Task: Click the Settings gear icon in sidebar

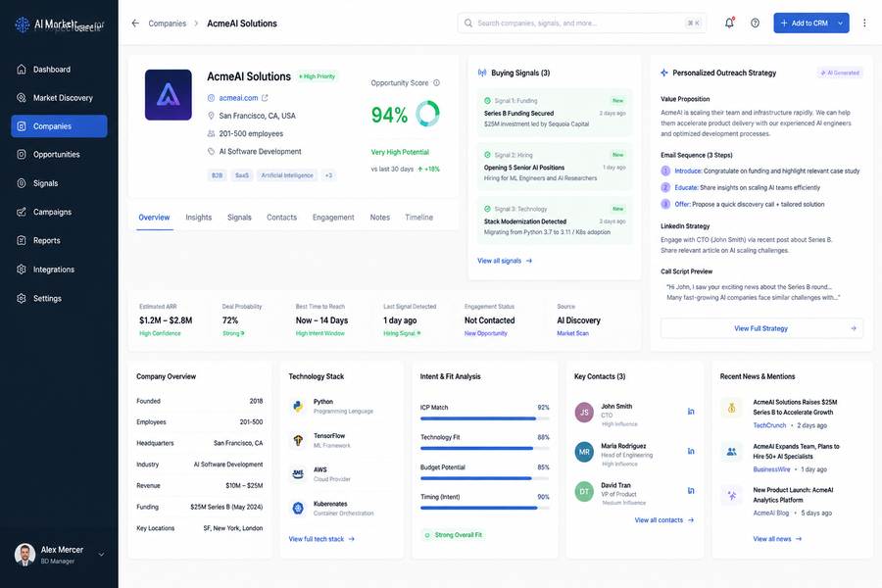Action: click(22, 298)
